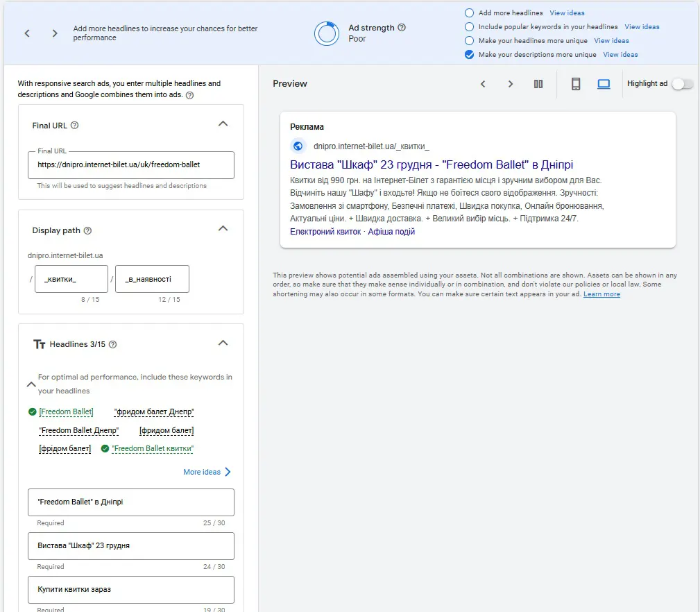View ideas for Add more headlines
Screen dimensions: 700x612
point(567,13)
